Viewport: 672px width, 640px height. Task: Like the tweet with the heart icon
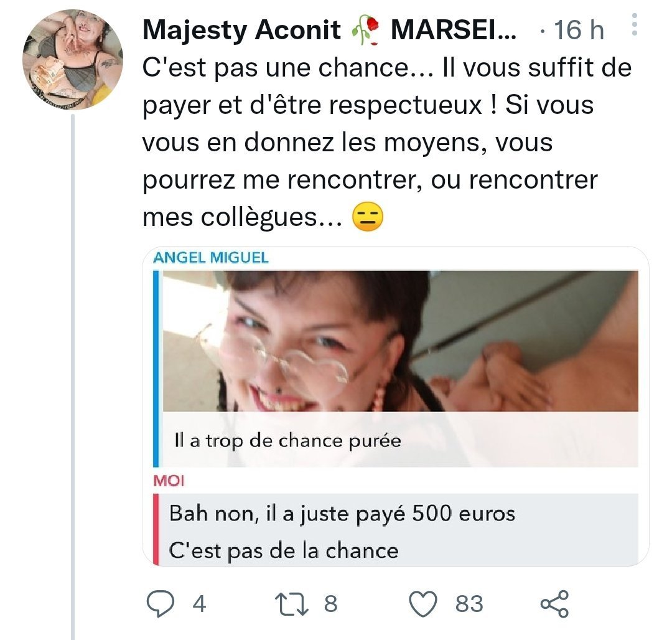(425, 604)
